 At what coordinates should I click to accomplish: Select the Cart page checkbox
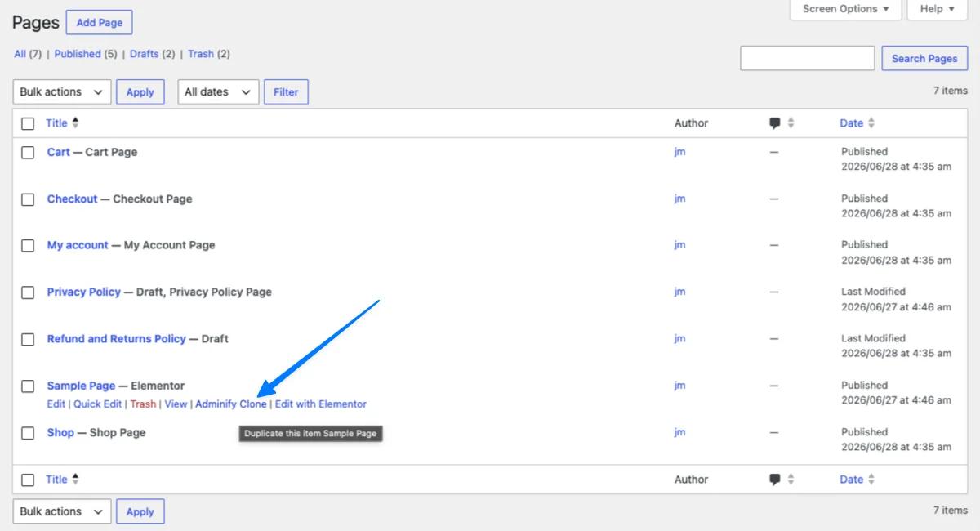click(28, 153)
